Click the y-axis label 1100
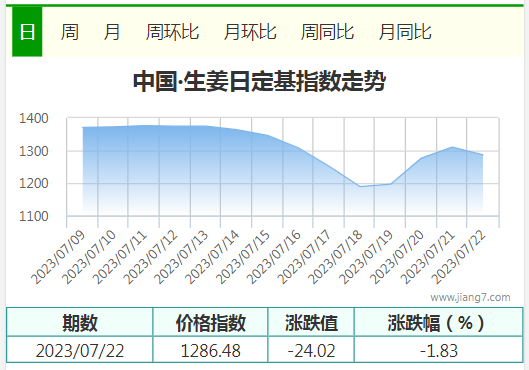This screenshot has height=370, width=529. 34,216
